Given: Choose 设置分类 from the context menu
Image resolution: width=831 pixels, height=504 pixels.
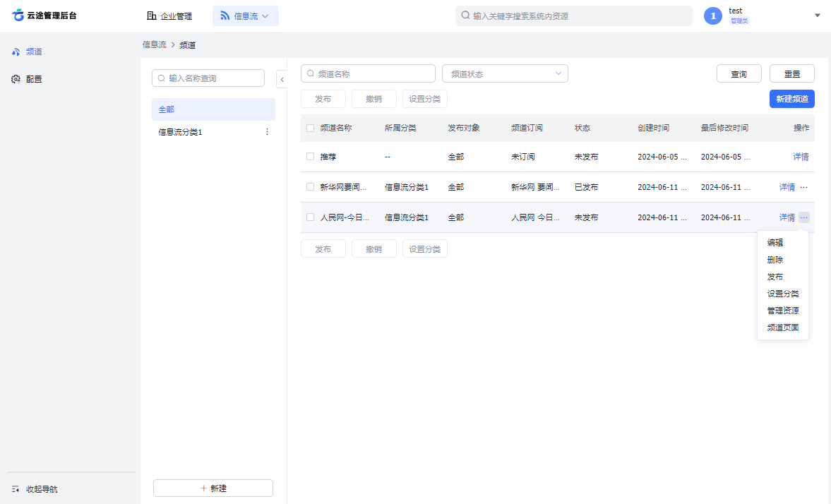Looking at the screenshot, I should click(x=783, y=294).
